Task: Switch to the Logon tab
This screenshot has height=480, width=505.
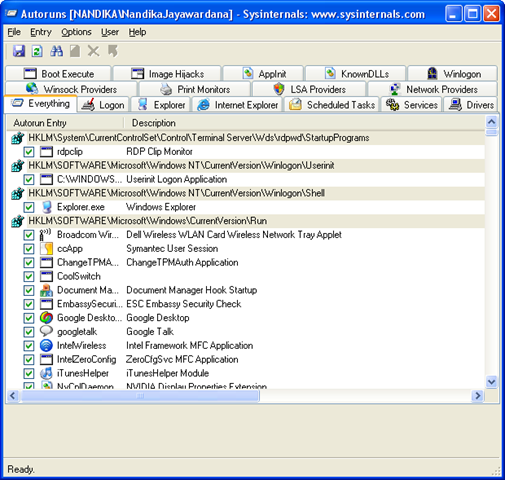Action: click(104, 105)
